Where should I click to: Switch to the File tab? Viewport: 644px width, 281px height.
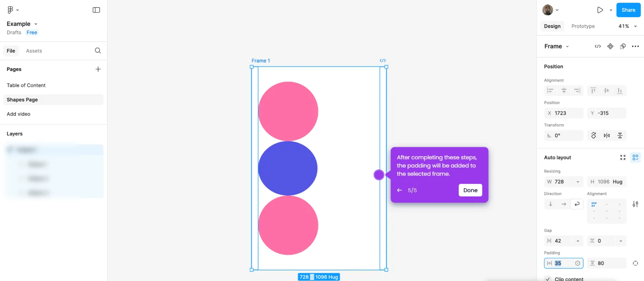(x=11, y=51)
